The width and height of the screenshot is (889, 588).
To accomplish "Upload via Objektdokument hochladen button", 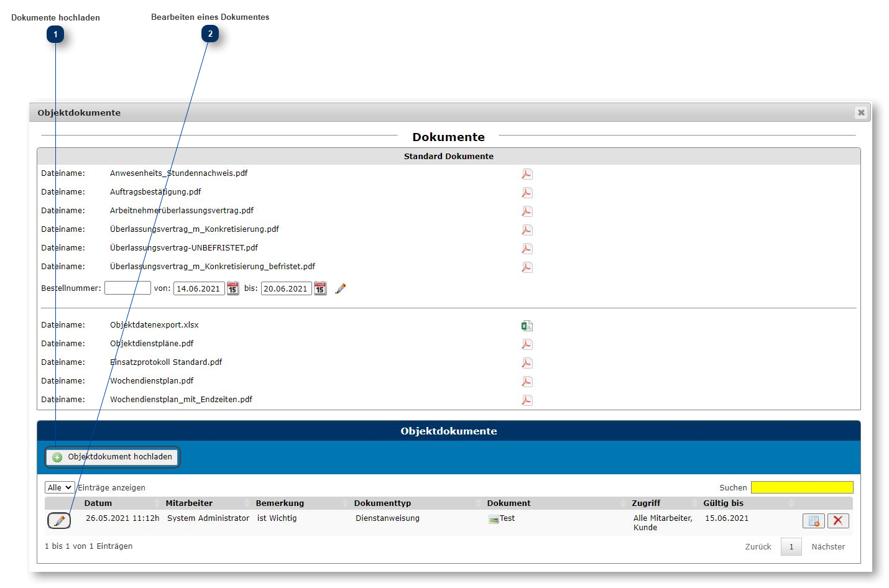I will (x=113, y=457).
